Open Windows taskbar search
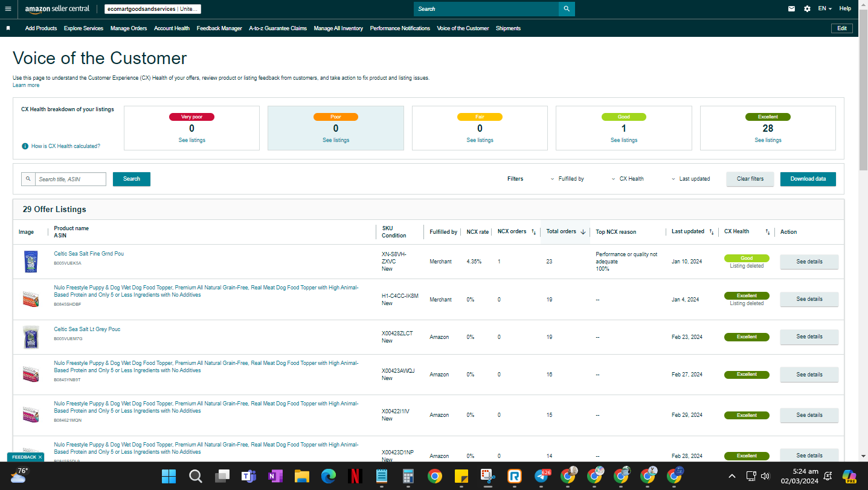The width and height of the screenshot is (868, 490). (x=196, y=476)
